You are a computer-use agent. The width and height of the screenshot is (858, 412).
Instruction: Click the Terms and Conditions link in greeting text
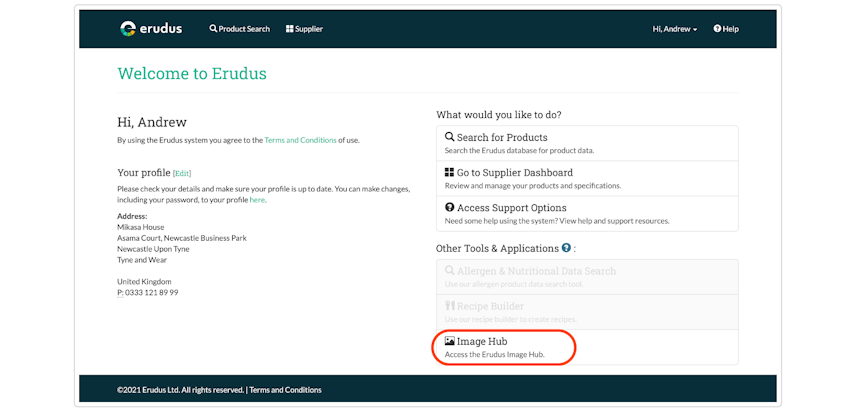coord(300,140)
